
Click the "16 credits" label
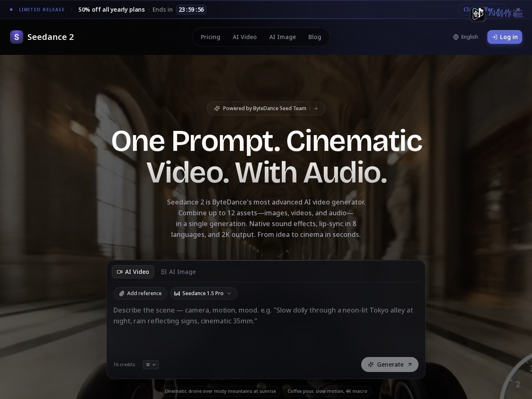tap(124, 365)
